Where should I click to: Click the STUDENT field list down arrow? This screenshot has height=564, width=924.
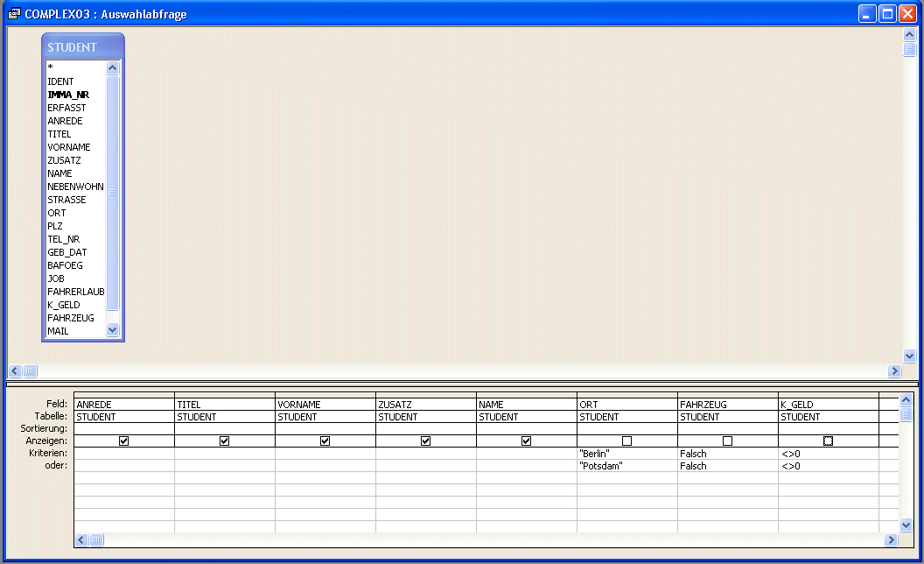click(x=113, y=330)
